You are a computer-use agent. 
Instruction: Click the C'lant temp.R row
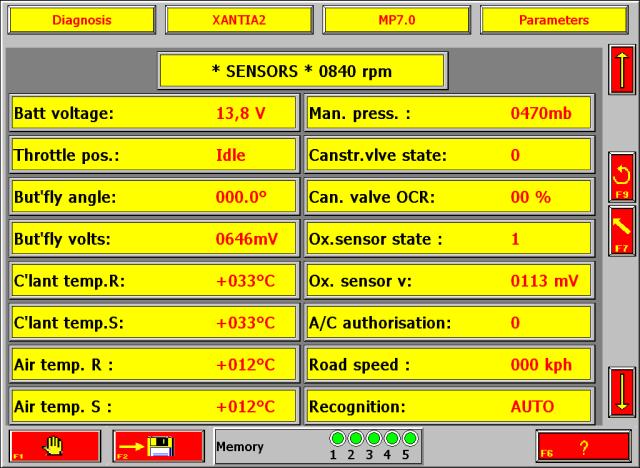point(154,280)
